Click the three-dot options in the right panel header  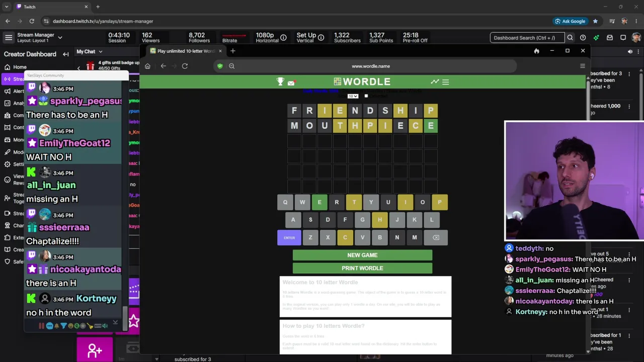tap(639, 51)
